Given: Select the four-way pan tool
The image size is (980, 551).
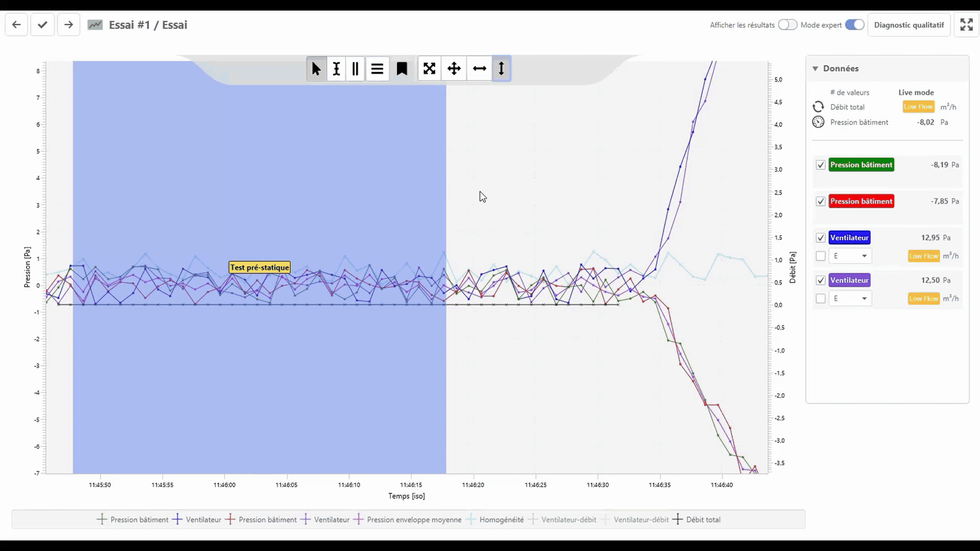Looking at the screenshot, I should (x=454, y=69).
